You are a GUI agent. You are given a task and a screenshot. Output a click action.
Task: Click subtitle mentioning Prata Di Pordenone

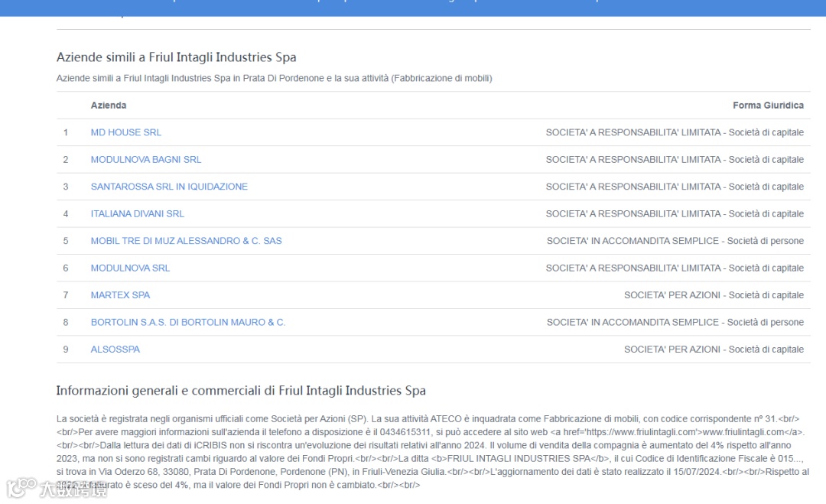coord(274,78)
